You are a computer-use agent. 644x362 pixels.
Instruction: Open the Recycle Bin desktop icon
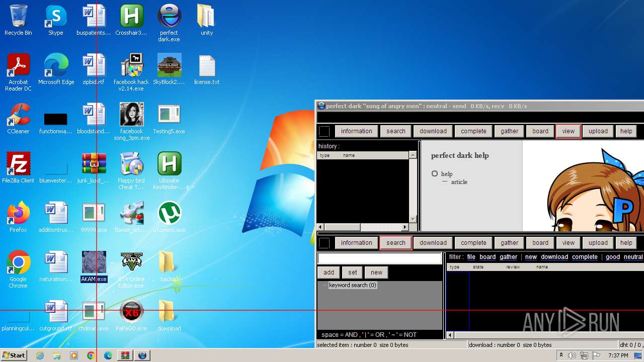coord(18,20)
